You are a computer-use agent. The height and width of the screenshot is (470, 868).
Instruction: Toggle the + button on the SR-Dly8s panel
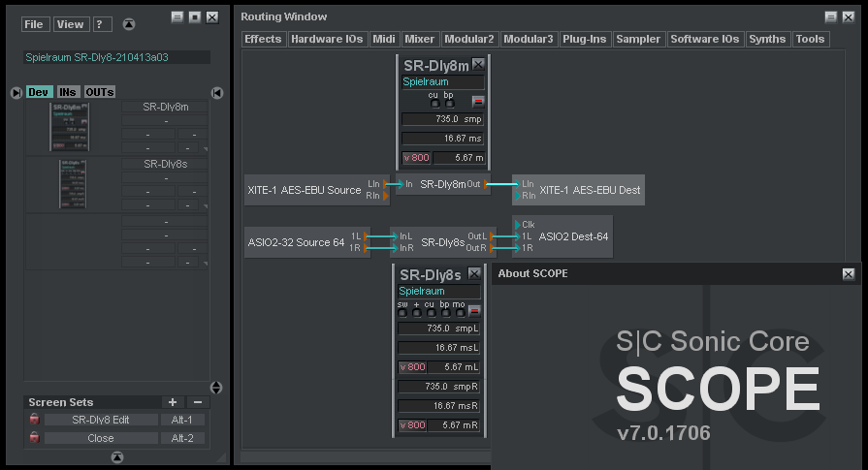click(x=417, y=313)
